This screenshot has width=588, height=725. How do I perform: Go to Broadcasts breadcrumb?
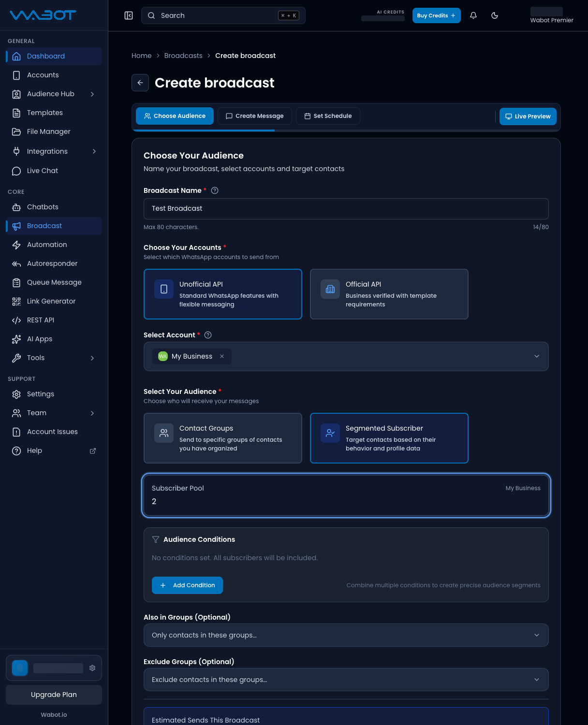(x=183, y=56)
